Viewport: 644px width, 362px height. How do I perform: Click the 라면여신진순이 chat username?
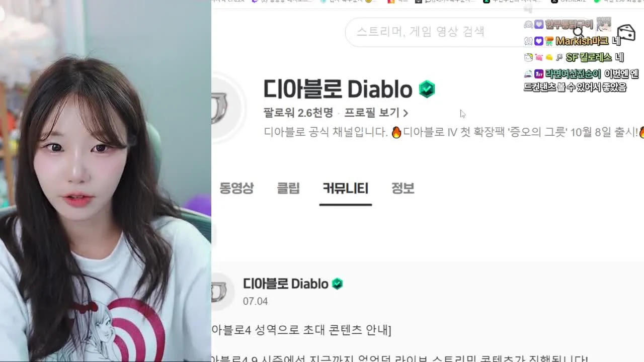[x=573, y=74]
